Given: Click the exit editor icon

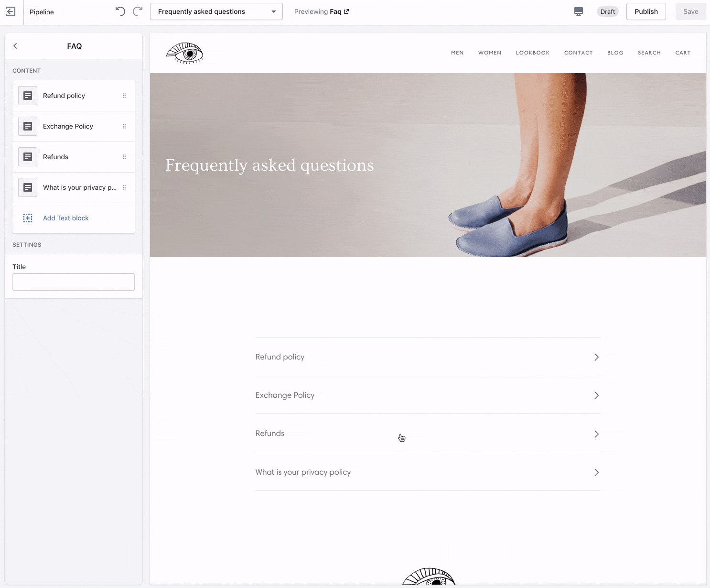Looking at the screenshot, I should tap(11, 11).
